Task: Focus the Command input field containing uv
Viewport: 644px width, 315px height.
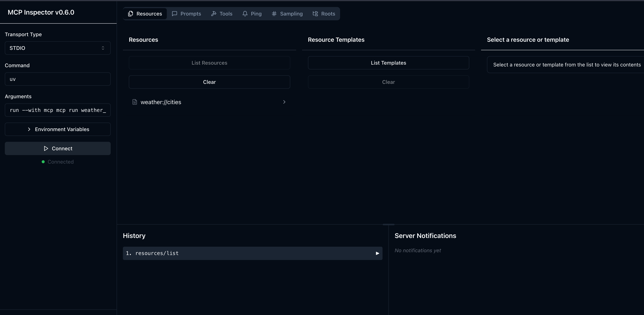Action: coord(58,79)
